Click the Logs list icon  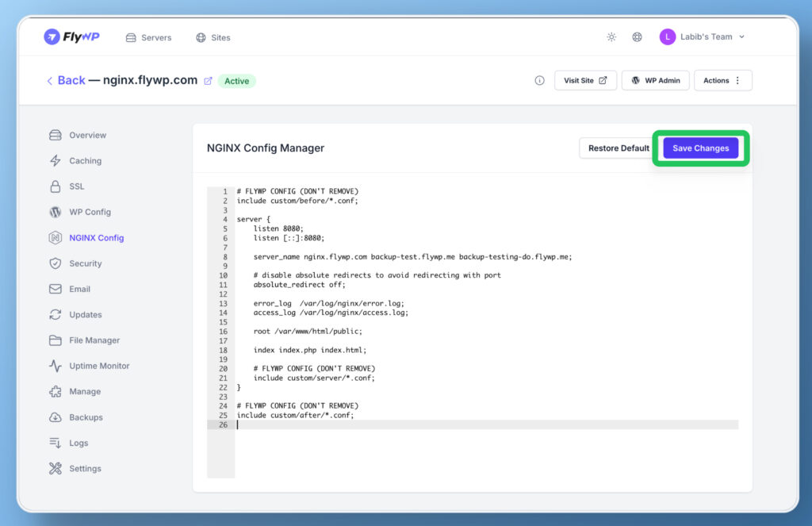(56, 443)
